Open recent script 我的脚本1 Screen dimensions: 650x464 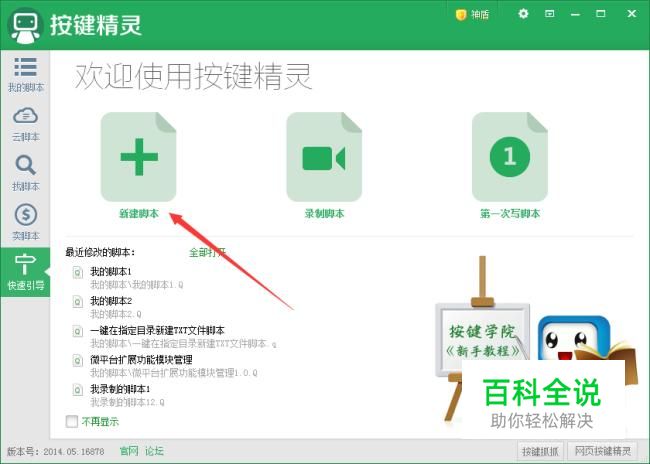pos(111,272)
